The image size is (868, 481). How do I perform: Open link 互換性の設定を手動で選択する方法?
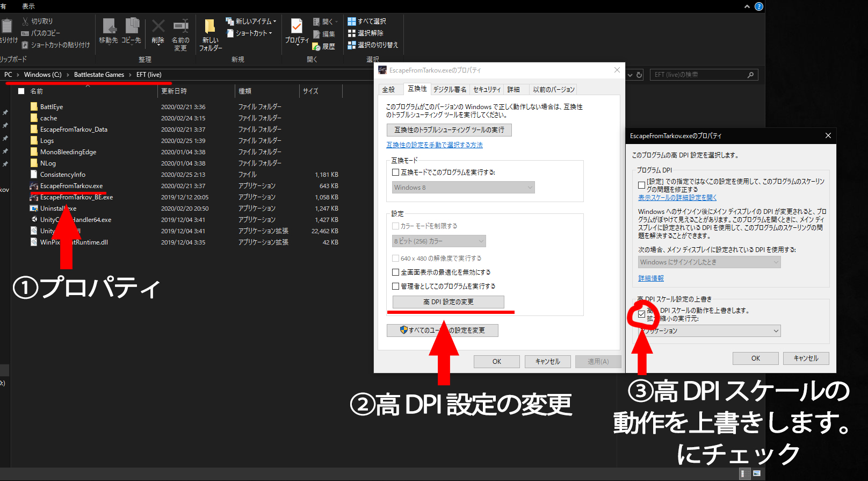click(435, 145)
